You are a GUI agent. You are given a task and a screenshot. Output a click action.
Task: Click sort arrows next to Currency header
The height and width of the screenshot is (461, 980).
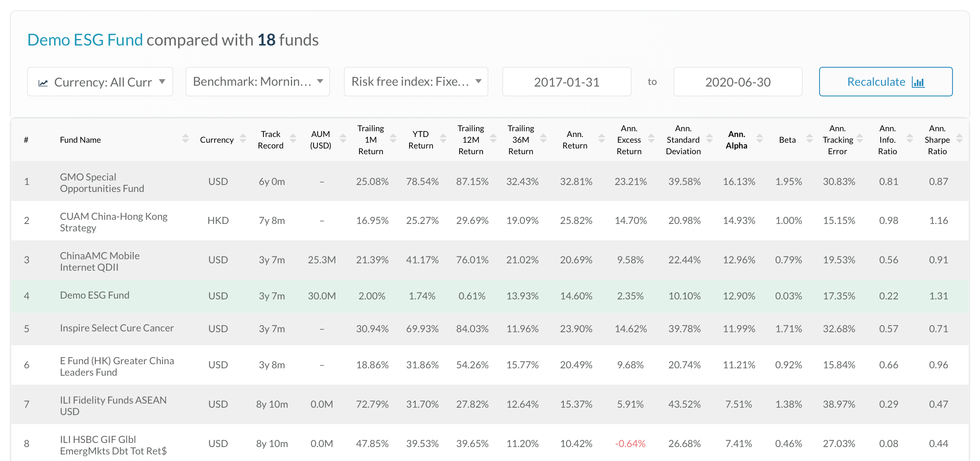(x=243, y=139)
